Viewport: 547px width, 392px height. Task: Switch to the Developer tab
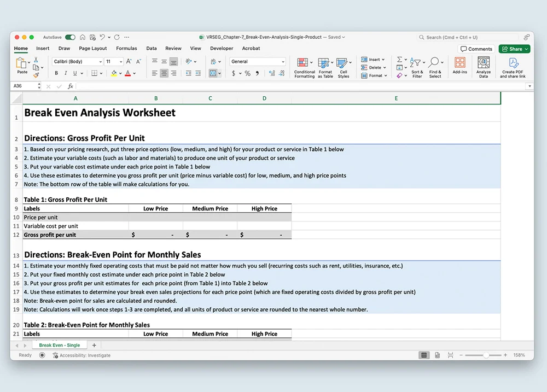222,49
